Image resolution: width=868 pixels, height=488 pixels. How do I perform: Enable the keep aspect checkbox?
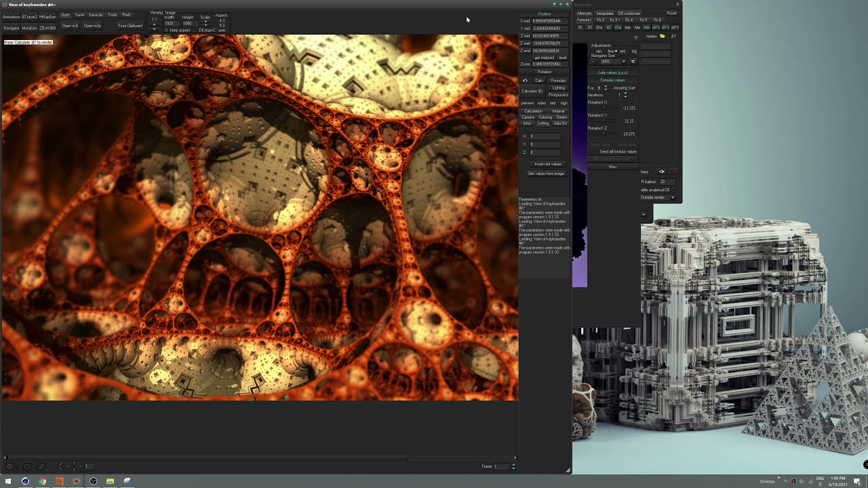(x=167, y=30)
